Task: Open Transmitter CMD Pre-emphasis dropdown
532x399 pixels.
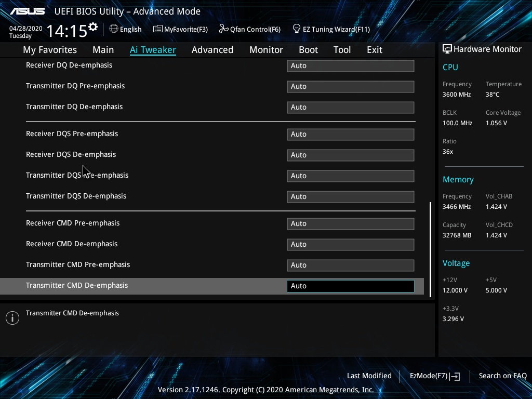Action: pyautogui.click(x=351, y=265)
